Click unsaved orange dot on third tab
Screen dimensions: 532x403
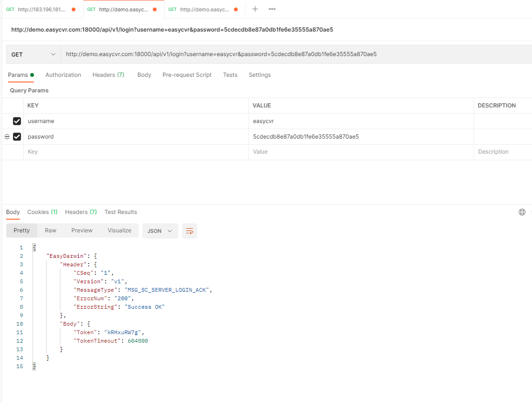point(236,9)
